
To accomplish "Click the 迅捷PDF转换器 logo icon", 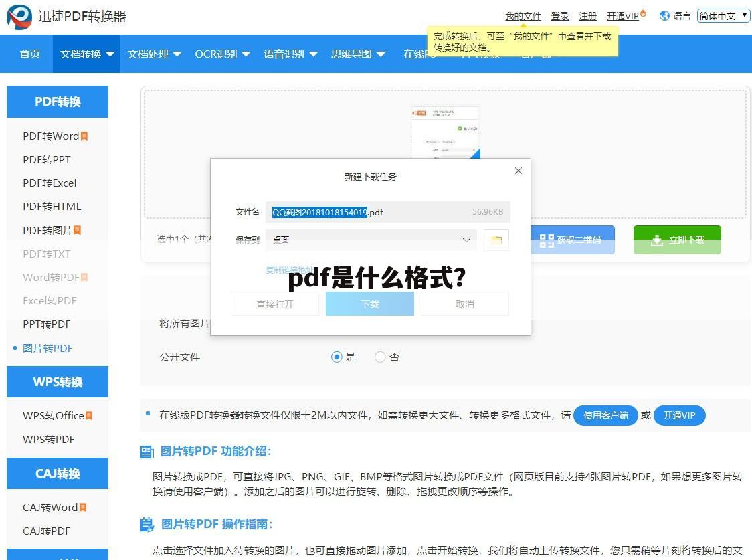I will pos(19,16).
